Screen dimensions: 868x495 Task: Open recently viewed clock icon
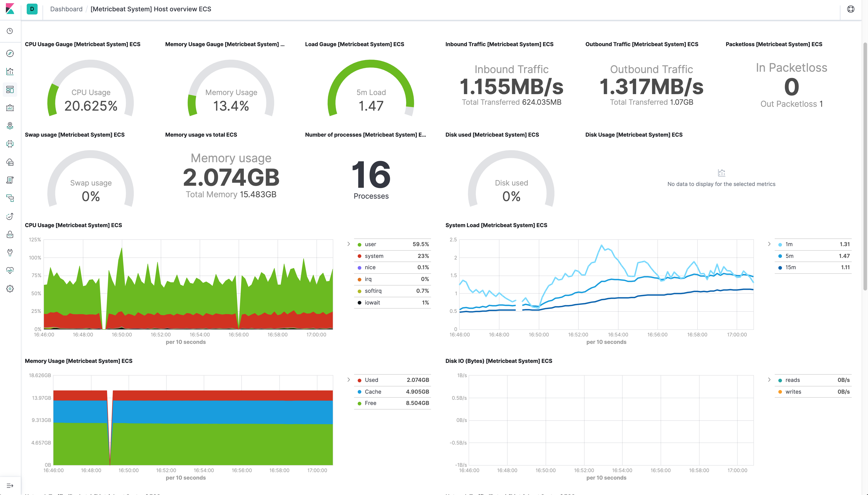coord(10,31)
